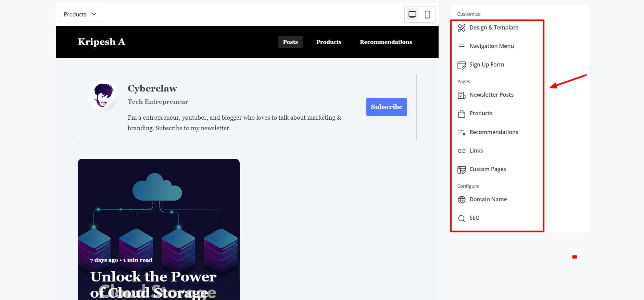Select the Posts tab in site header
Image resolution: width=644 pixels, height=300 pixels.
(x=290, y=42)
